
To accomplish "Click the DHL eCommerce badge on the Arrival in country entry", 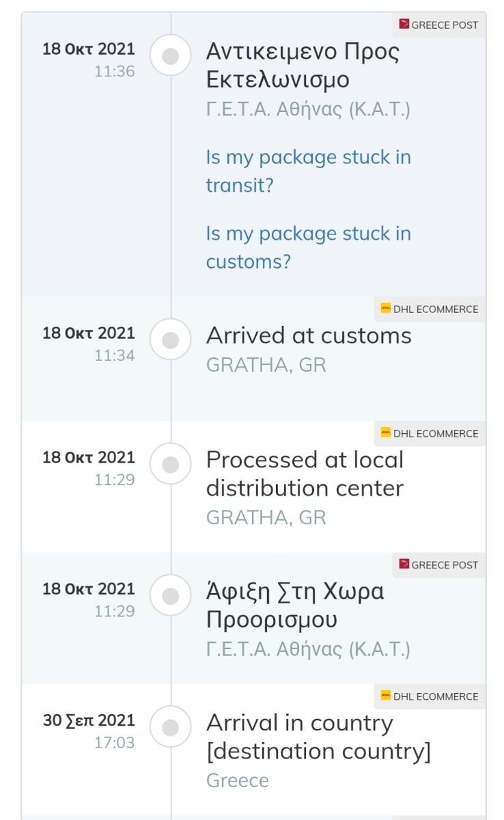I will pos(430,696).
